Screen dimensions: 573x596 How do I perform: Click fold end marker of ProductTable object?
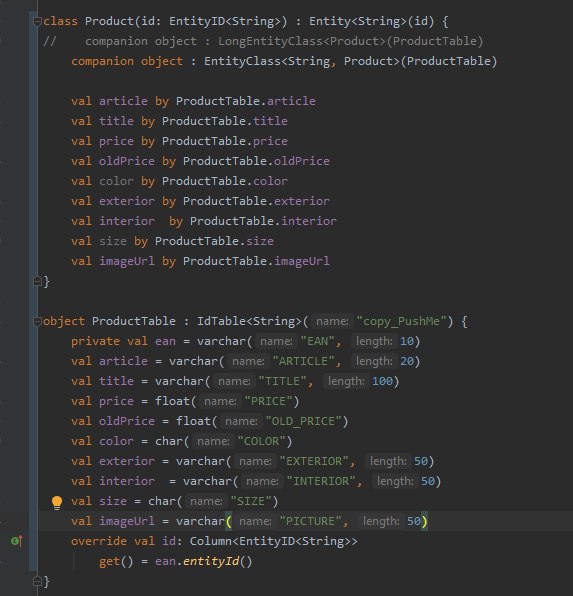37,582
